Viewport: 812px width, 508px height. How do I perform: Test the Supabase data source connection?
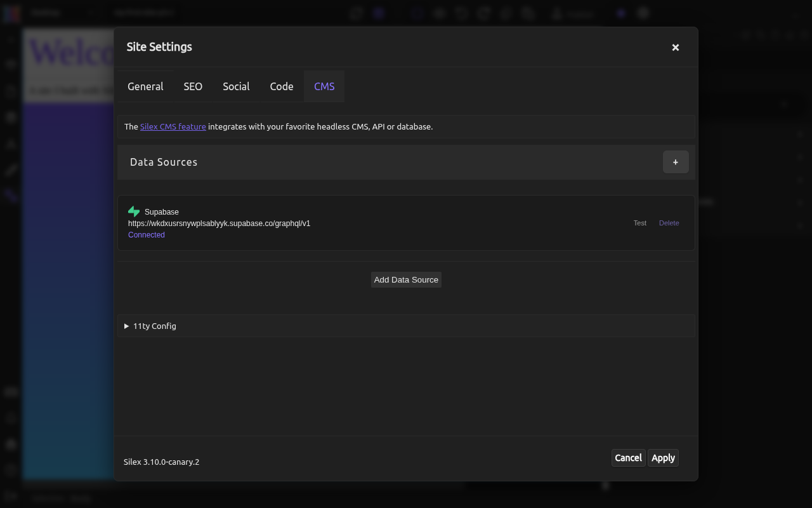(640, 223)
